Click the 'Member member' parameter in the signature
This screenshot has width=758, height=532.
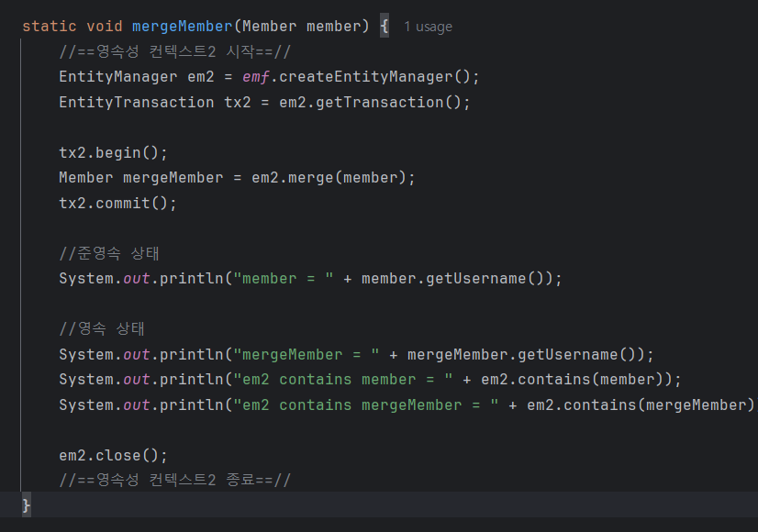302,26
